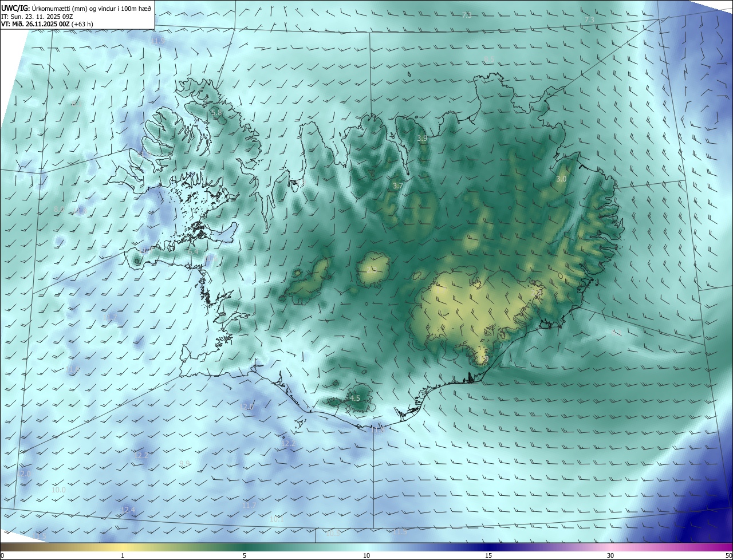Click the 3.9 value label on the map
Image resolution: width=733 pixels, height=560 pixels.
click(422, 139)
